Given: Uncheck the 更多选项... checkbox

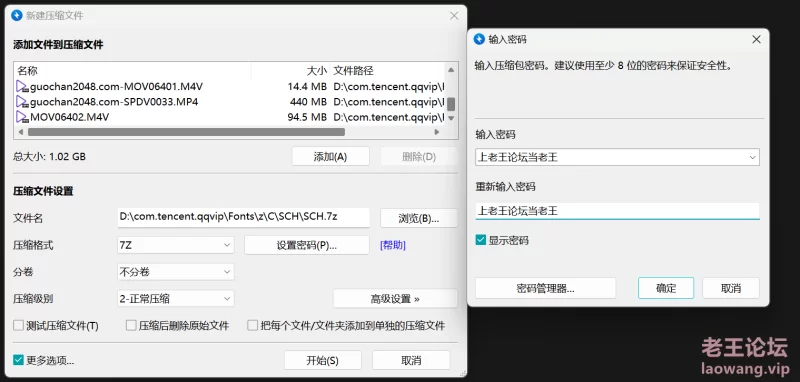Looking at the screenshot, I should click(x=18, y=360).
